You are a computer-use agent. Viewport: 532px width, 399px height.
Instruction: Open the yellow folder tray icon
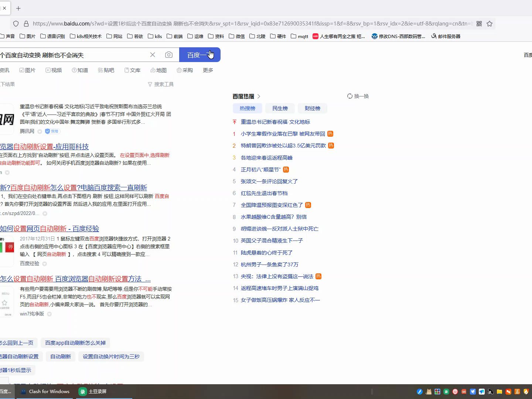(499, 392)
